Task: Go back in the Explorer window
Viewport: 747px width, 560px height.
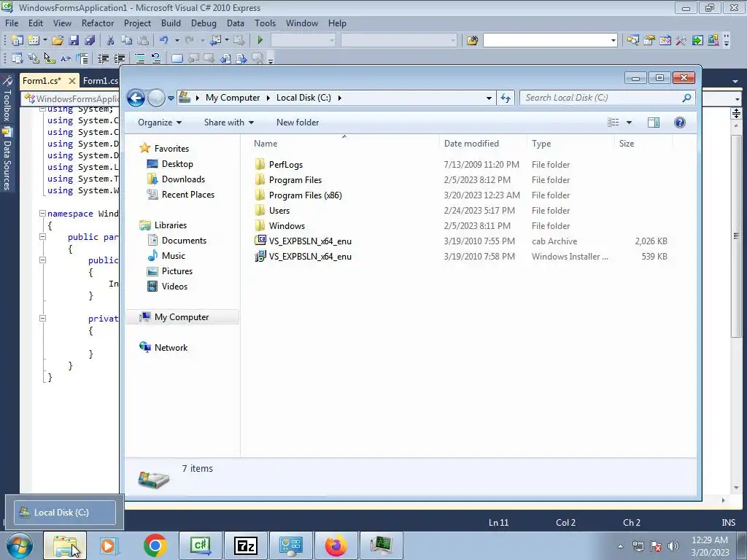Action: click(136, 98)
